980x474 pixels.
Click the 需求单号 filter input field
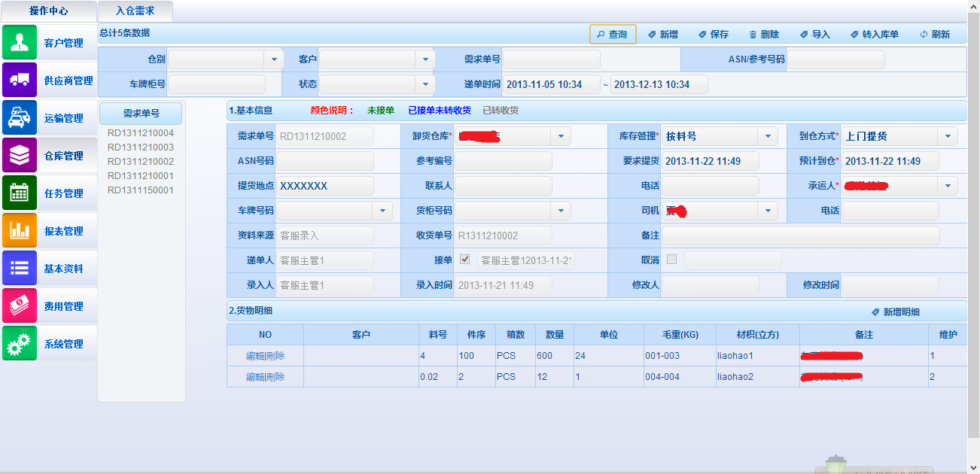551,59
